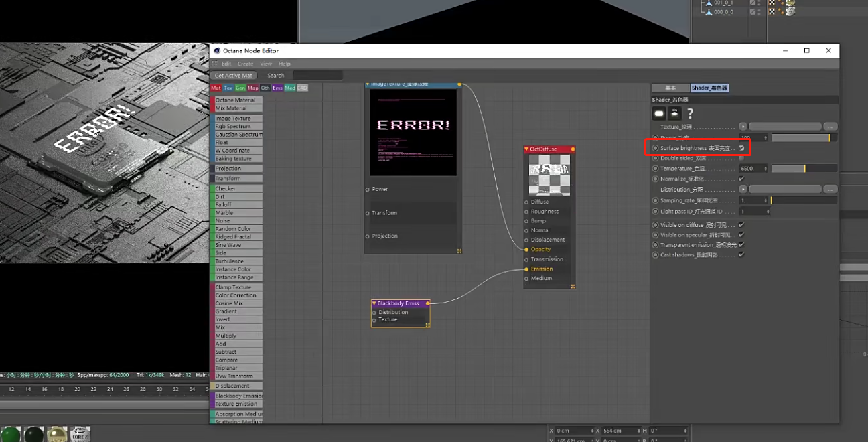Click the Search input field
Viewport: 868px width, 442px height.
(x=317, y=76)
